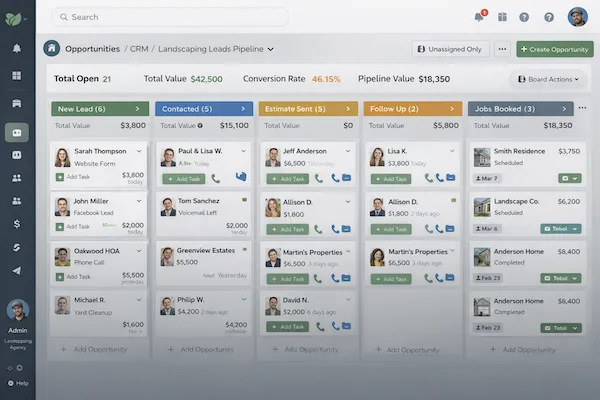
Task: Expand Oakwood HOA card chevron
Action: click(139, 251)
